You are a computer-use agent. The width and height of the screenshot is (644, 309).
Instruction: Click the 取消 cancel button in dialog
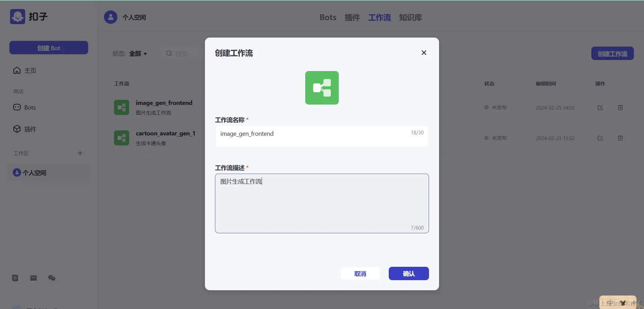[x=360, y=273]
